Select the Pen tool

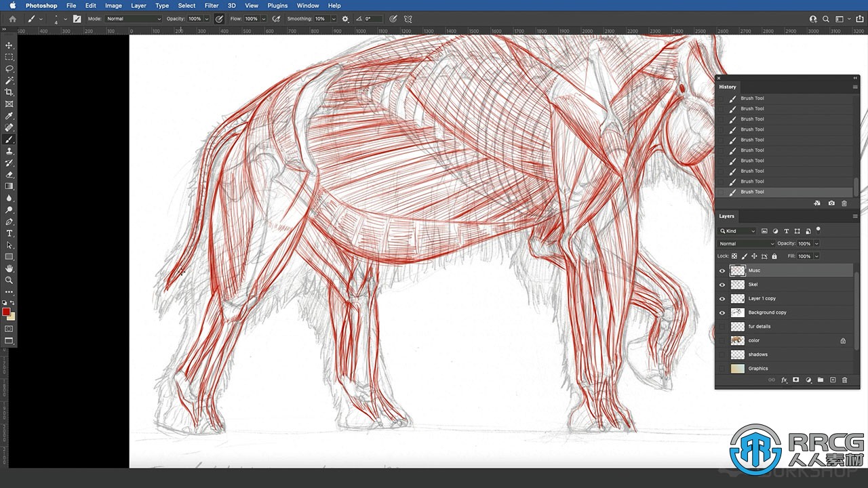(x=9, y=222)
